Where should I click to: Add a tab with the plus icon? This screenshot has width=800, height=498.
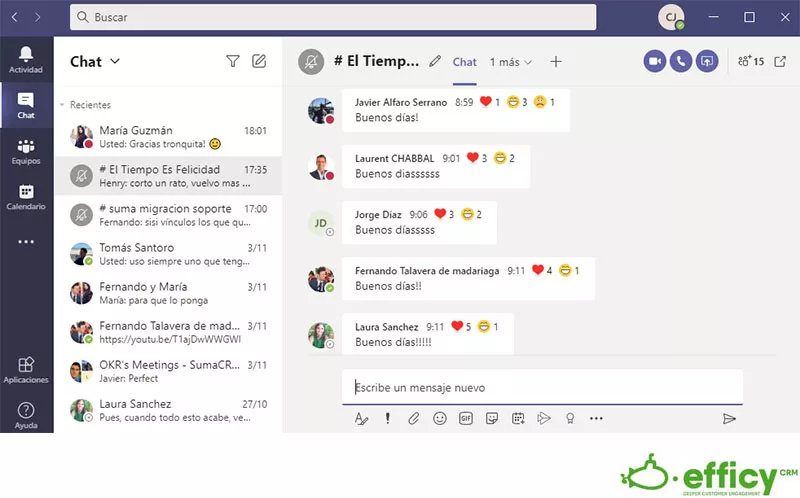coord(556,62)
